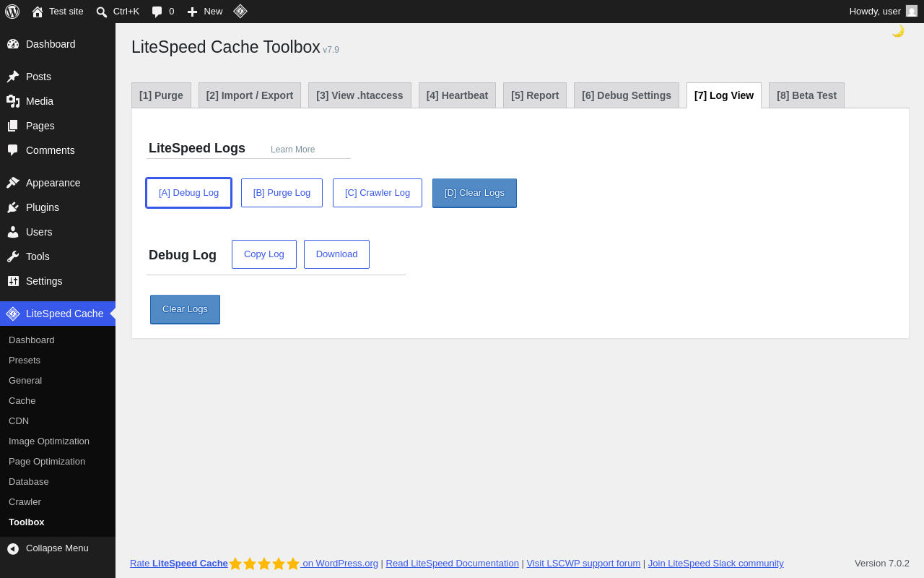The height and width of the screenshot is (578, 924).
Task: Click the Comments bubble icon in sidebar
Action: [13, 150]
